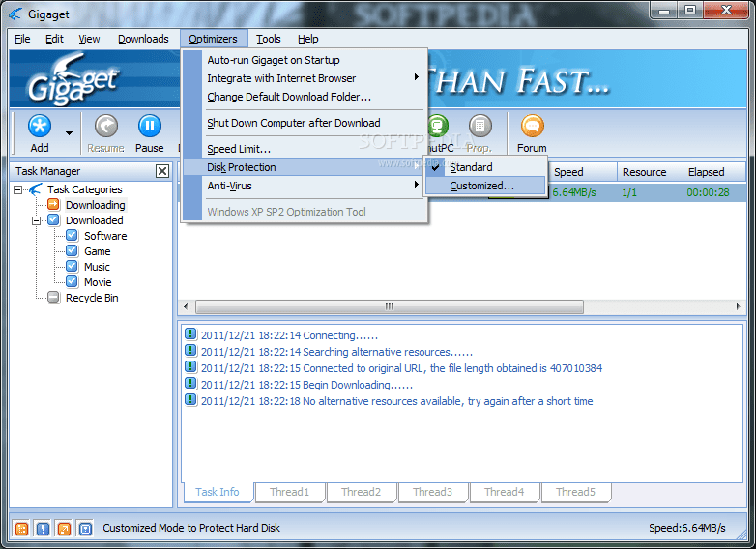Open the Help menu

pos(308,39)
